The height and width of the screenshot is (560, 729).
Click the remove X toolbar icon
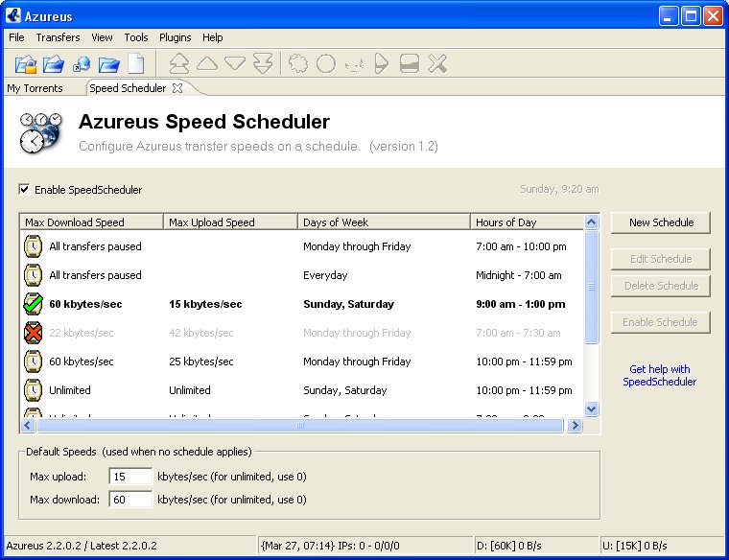[x=437, y=63]
